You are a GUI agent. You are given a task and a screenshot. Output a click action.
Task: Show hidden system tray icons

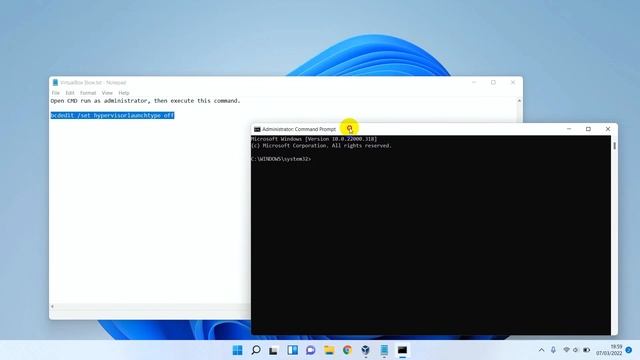pos(541,350)
